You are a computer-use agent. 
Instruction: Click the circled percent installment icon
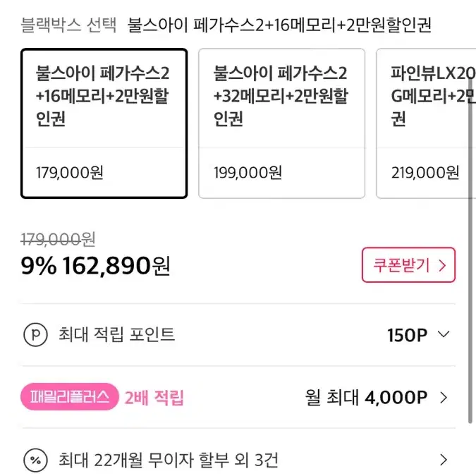click(x=35, y=460)
